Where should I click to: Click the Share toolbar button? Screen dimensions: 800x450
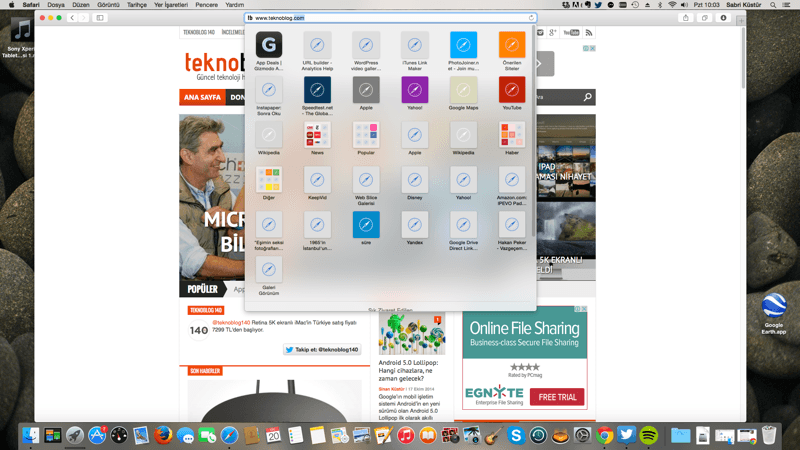pyautogui.click(x=686, y=18)
